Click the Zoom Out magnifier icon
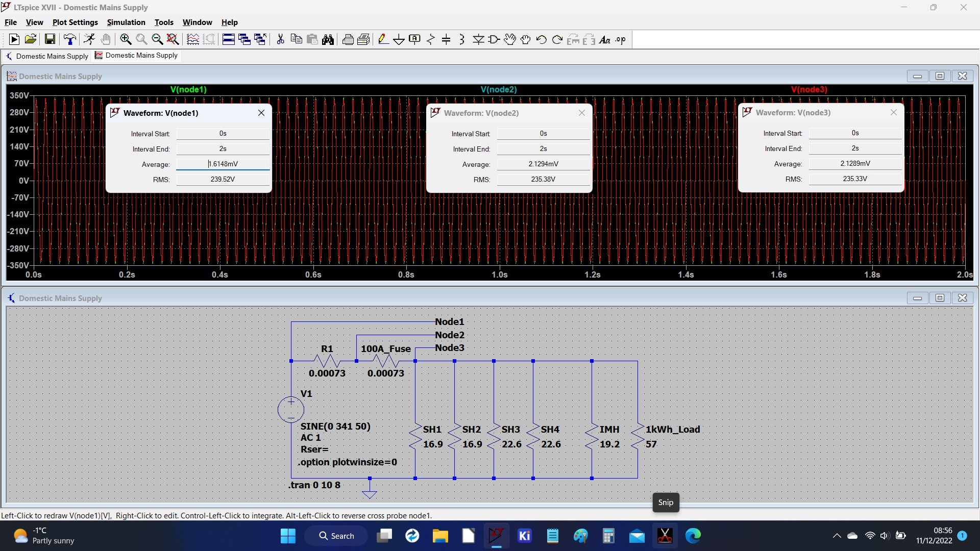The image size is (980, 551). [x=157, y=39]
